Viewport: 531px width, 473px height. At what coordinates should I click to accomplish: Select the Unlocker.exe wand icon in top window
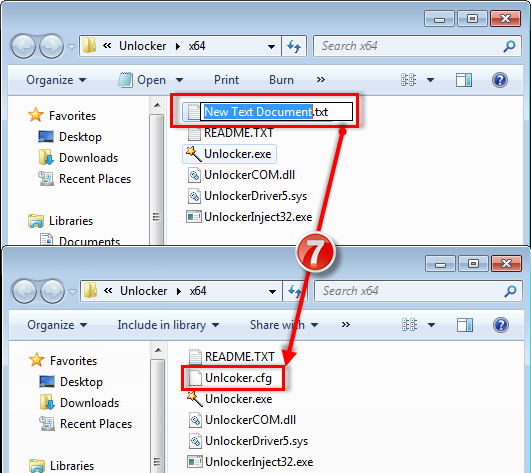[x=194, y=154]
